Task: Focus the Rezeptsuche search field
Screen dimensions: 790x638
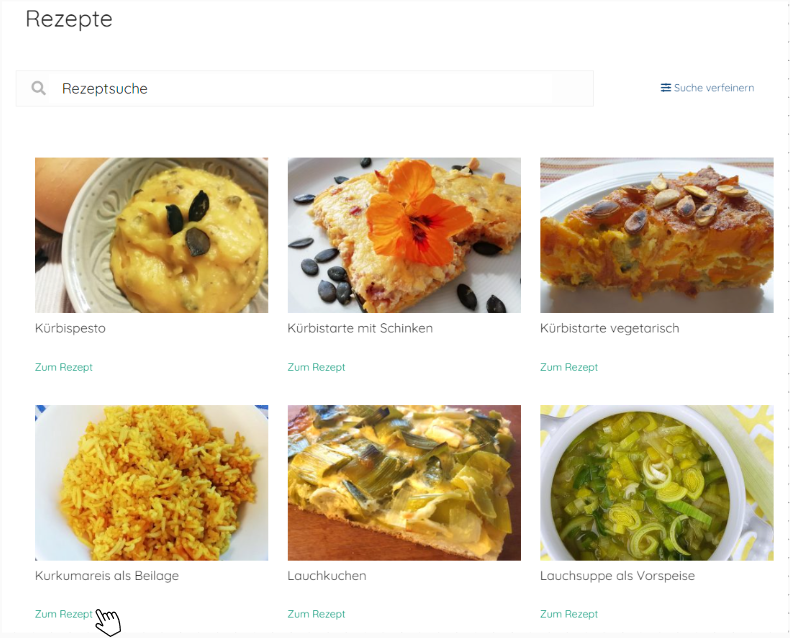Action: 320,88
